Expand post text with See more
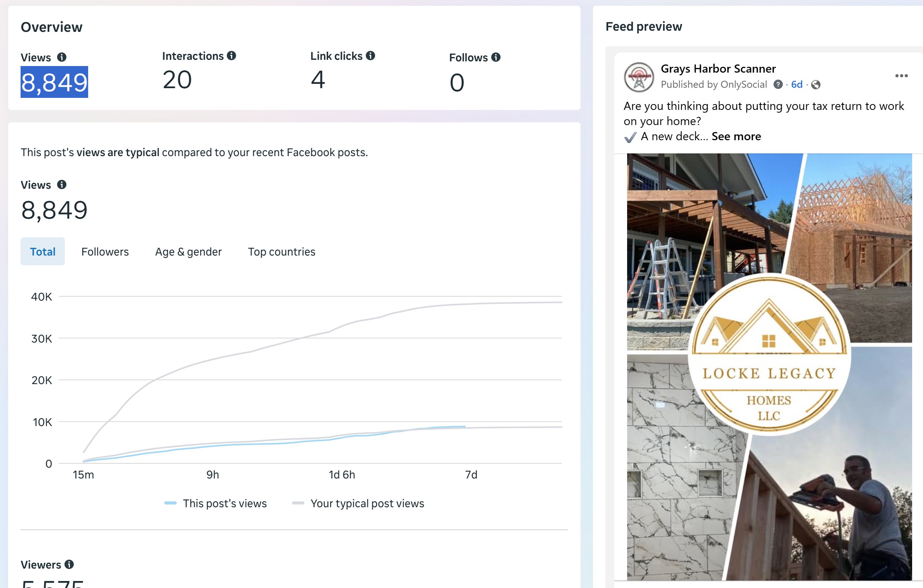Screen dimensions: 923x588 point(736,136)
